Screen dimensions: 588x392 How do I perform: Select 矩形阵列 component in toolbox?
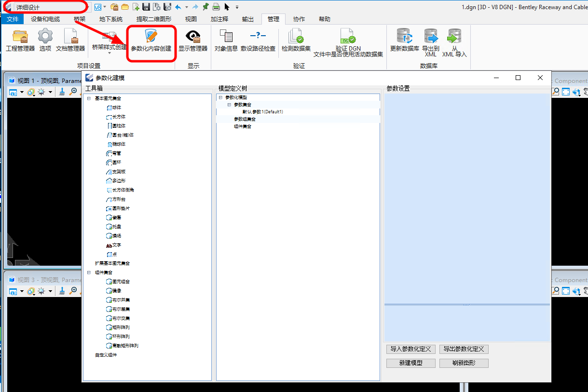118,327
